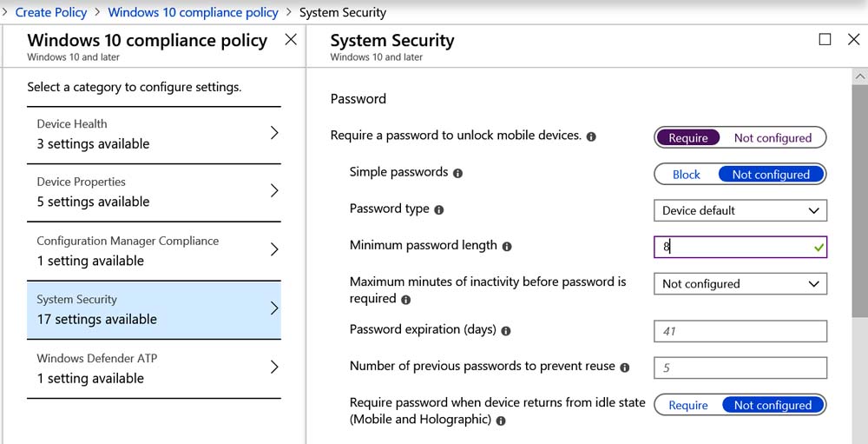Select Require for password after idle state
Viewport: 868px width, 444px height.
[688, 405]
